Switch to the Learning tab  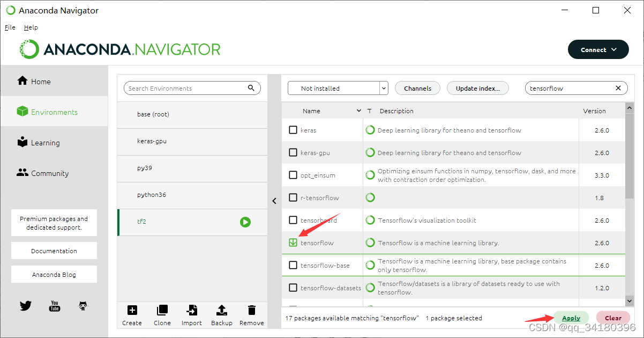54,142
